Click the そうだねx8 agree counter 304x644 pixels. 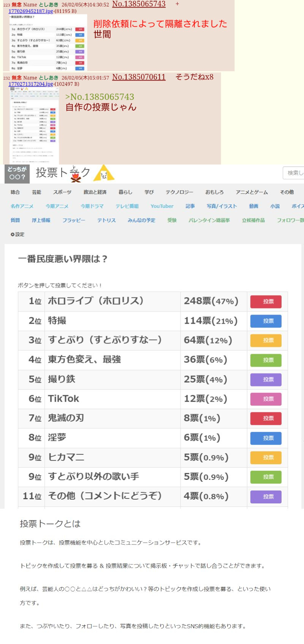tap(194, 77)
